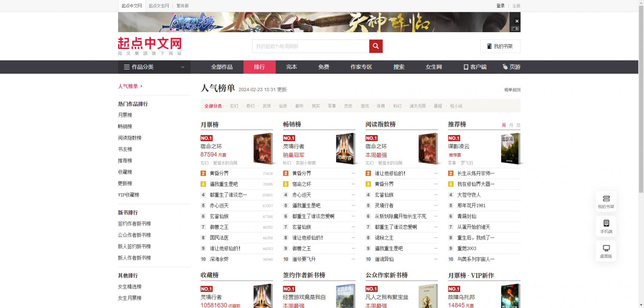This screenshot has width=644, height=308.
Task: Filter rankings by 玄幻 category
Action: tap(234, 106)
